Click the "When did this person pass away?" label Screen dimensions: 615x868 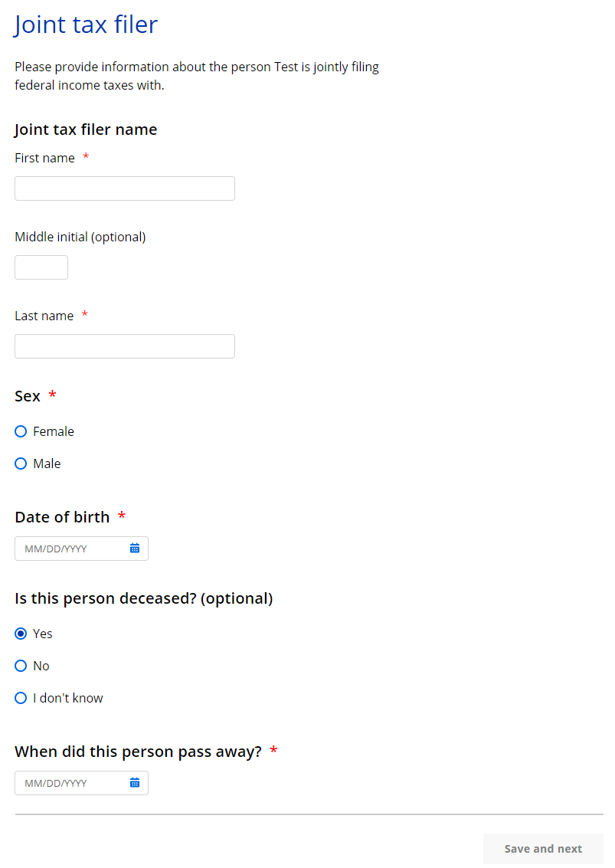pos(138,752)
